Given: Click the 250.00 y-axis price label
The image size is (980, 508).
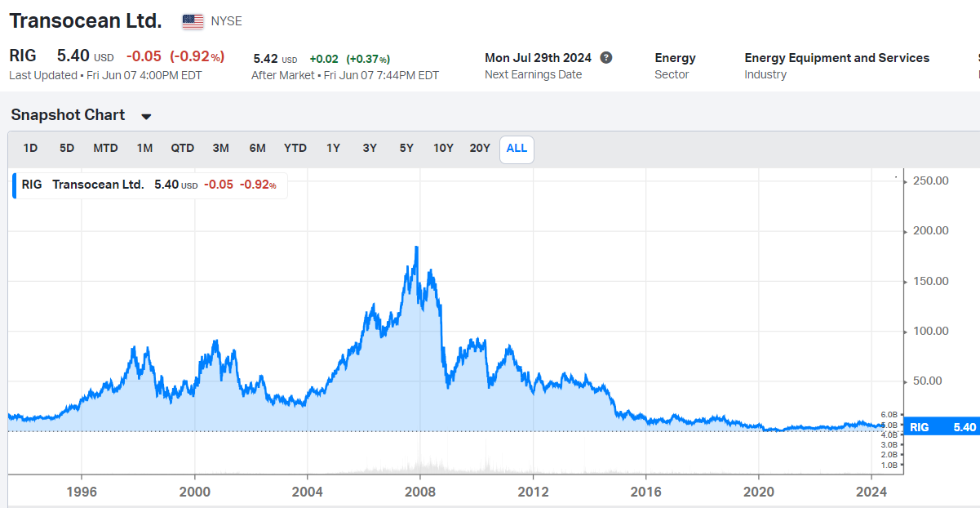Looking at the screenshot, I should (x=930, y=180).
